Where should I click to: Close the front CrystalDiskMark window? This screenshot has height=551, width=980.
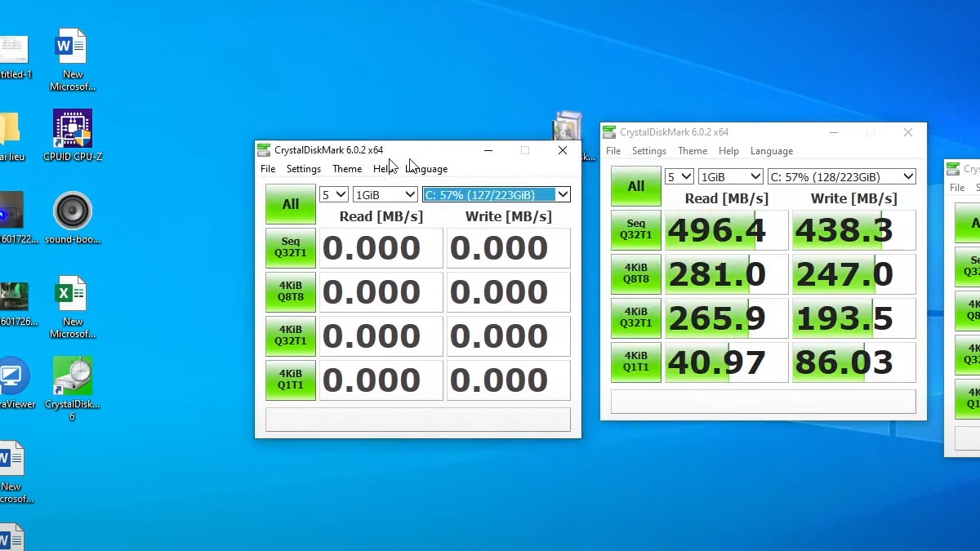[x=563, y=150]
